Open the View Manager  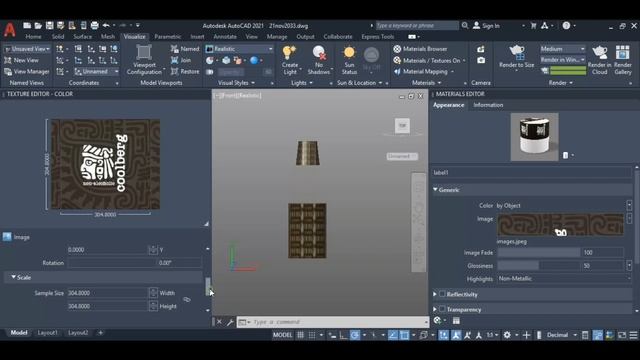point(26,71)
